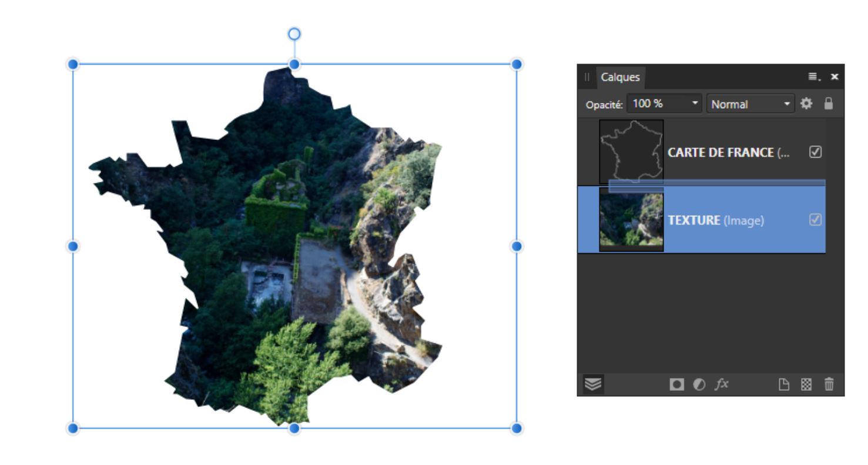Image resolution: width=868 pixels, height=465 pixels.
Task: Open layer effects fx
Action: pos(721,384)
